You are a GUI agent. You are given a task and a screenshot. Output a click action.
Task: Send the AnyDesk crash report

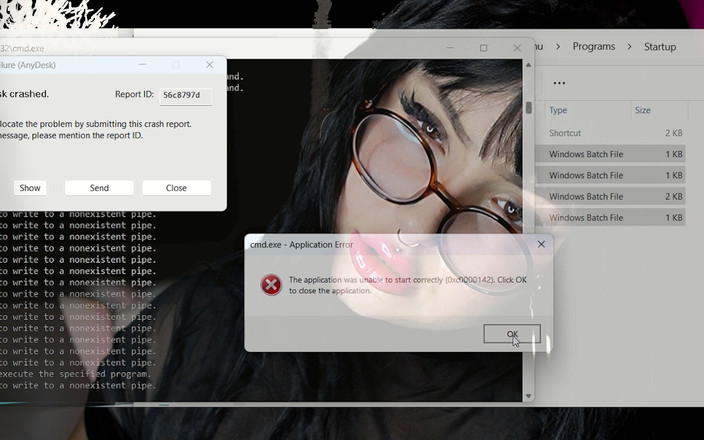pos(99,188)
